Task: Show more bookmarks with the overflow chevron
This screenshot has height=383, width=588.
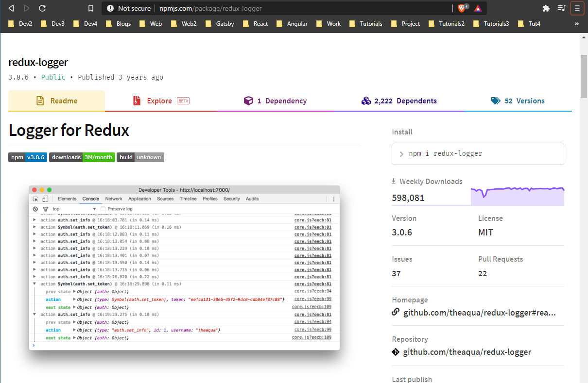Action: tap(577, 23)
